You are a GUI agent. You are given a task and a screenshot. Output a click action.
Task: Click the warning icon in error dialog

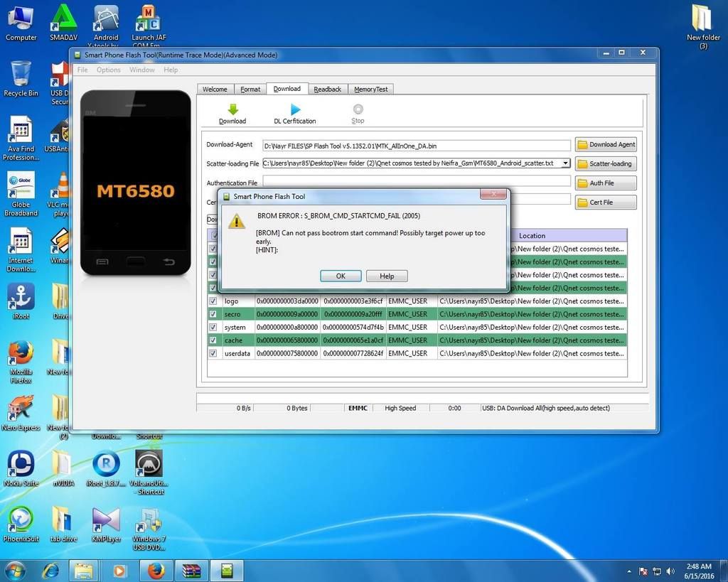click(236, 220)
